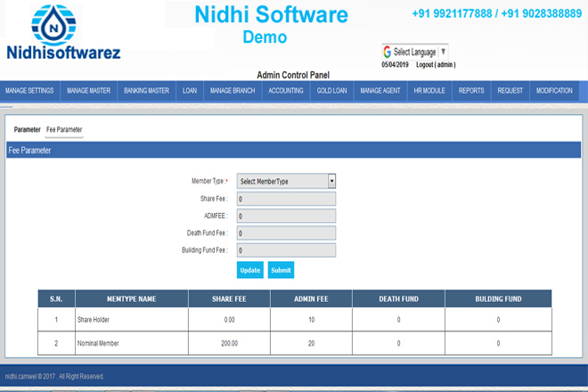Image resolution: width=588 pixels, height=392 pixels.
Task: Click the MEMTYPE NAME column header
Action: [132, 299]
